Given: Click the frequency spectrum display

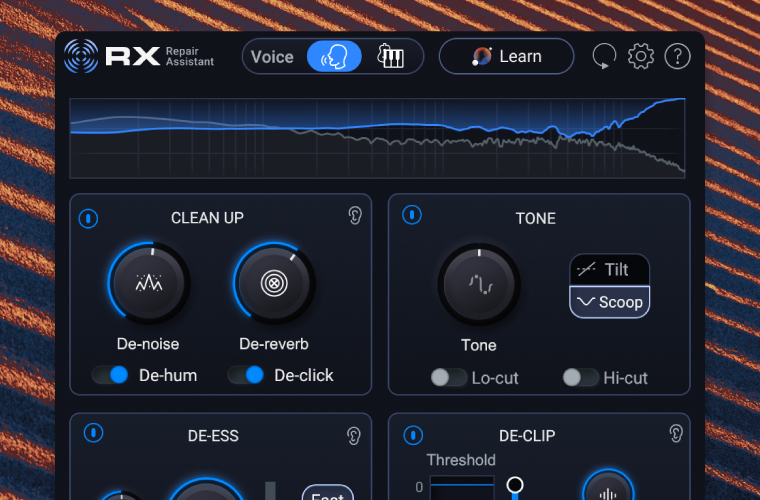Looking at the screenshot, I should 377,138.
